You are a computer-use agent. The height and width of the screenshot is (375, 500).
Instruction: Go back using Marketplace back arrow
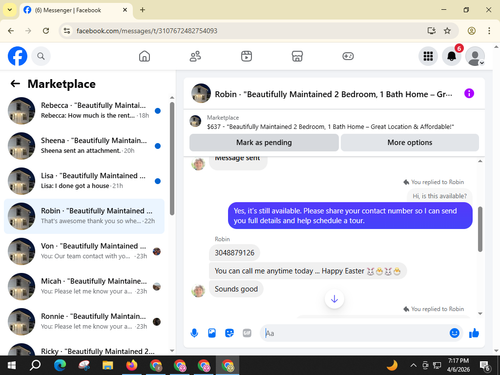click(x=15, y=84)
